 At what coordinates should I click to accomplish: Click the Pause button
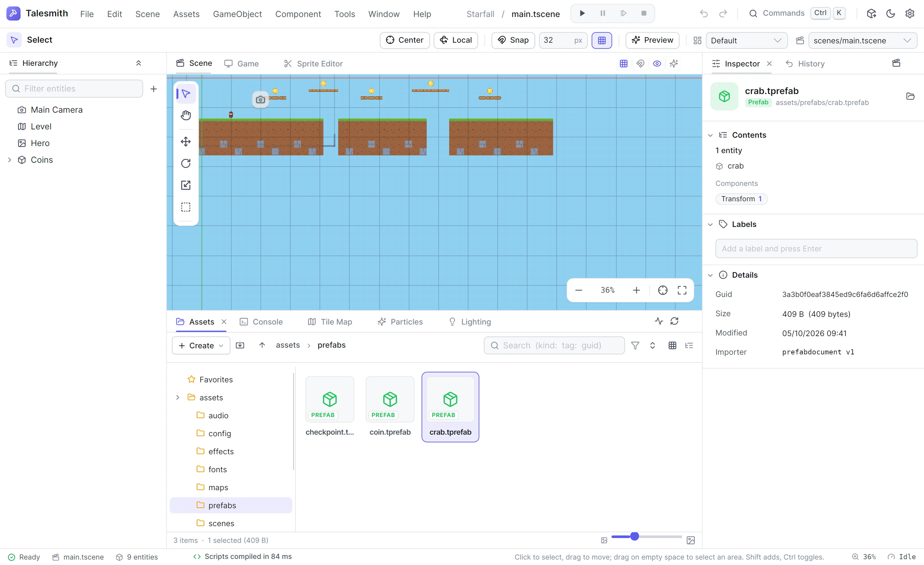(x=603, y=13)
